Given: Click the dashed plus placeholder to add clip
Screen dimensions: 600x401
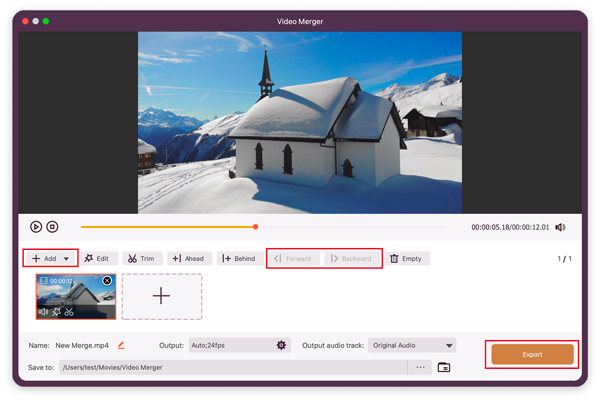Looking at the screenshot, I should [162, 297].
